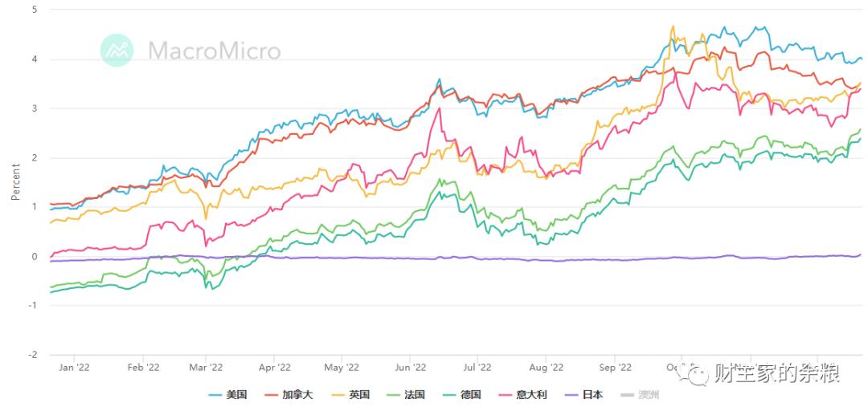Click the Mar '22 x-axis label
Image resolution: width=868 pixels, height=411 pixels.
click(x=206, y=368)
